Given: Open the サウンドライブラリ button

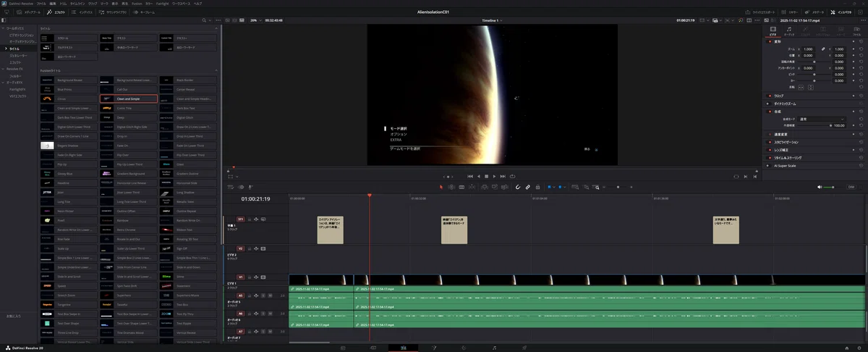Looking at the screenshot, I should [x=114, y=12].
